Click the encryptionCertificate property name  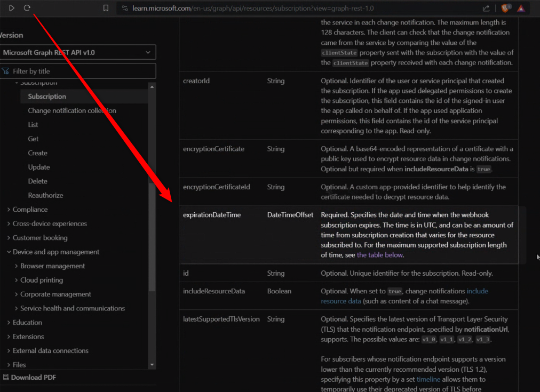coord(213,149)
